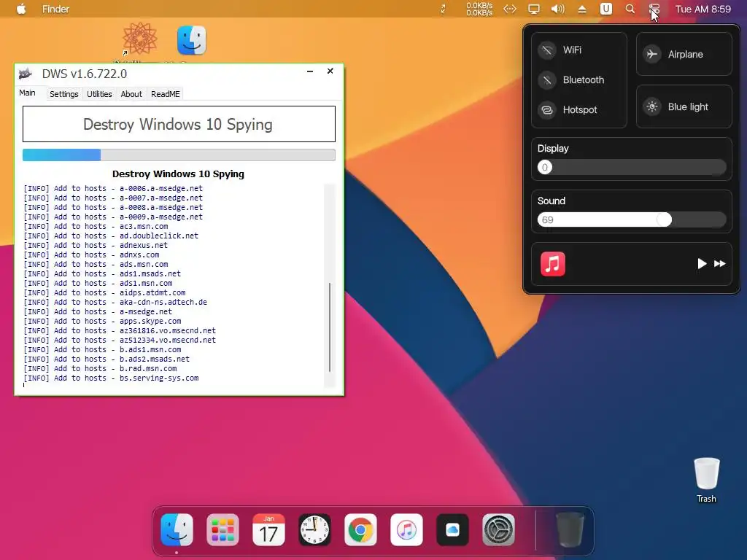Open Spotlight search magnifier icon
The image size is (747, 560).
click(x=630, y=9)
